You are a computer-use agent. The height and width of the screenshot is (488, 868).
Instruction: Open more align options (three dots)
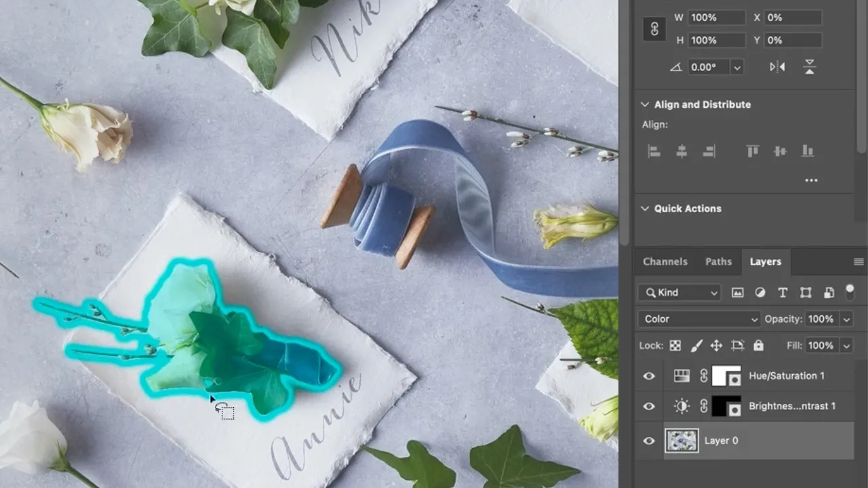click(x=811, y=180)
